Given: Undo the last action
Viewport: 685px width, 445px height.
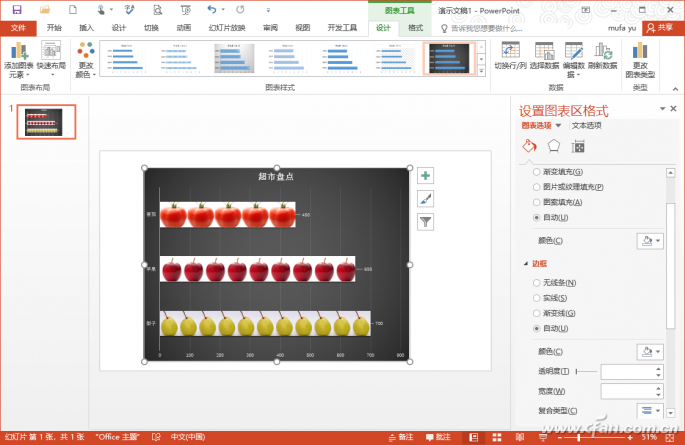Looking at the screenshot, I should click(x=212, y=9).
